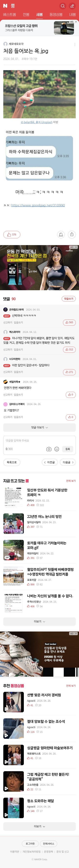Expand more comments with 댓글 더보기

[x=39, y=427]
